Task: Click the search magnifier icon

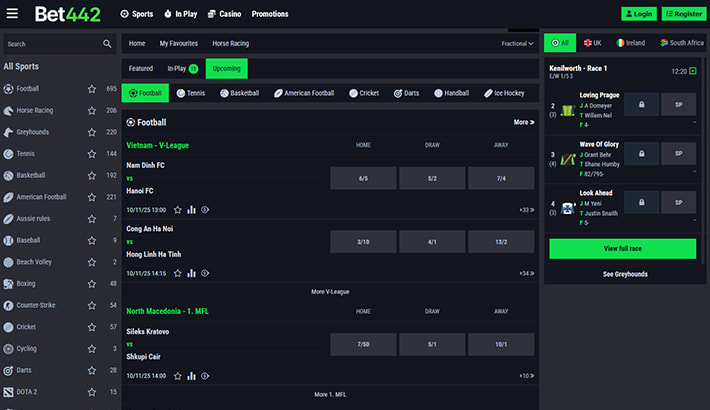Action: tap(107, 44)
